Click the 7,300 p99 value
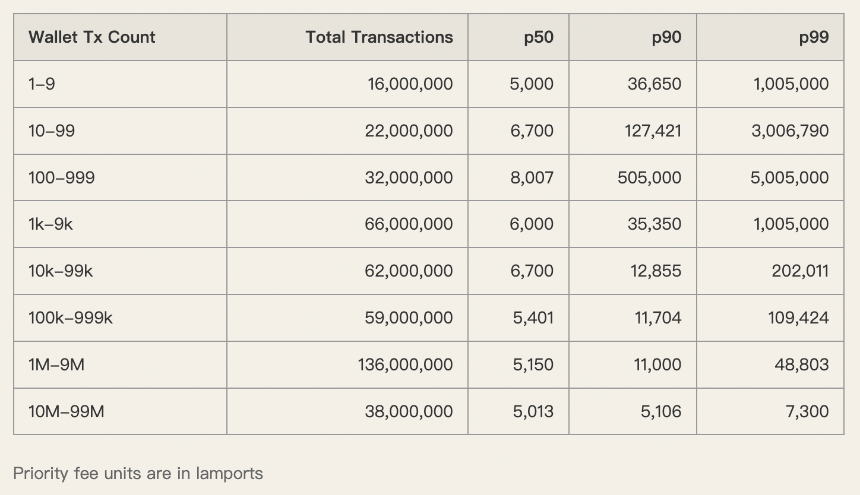Viewport: 860px width, 495px height. (807, 411)
